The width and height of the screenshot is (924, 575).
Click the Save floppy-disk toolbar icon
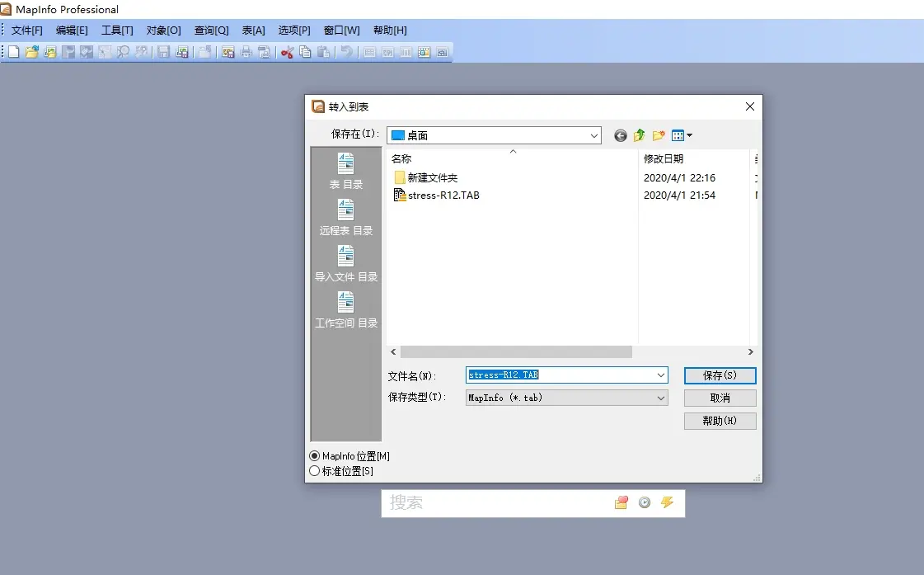coord(163,52)
